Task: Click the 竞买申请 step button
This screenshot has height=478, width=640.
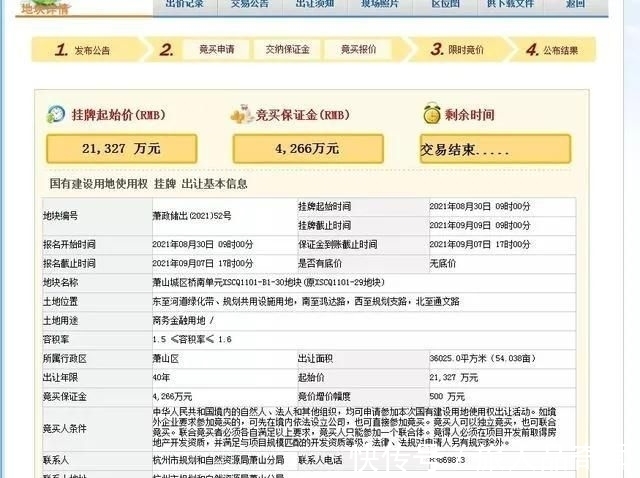Action: point(217,49)
